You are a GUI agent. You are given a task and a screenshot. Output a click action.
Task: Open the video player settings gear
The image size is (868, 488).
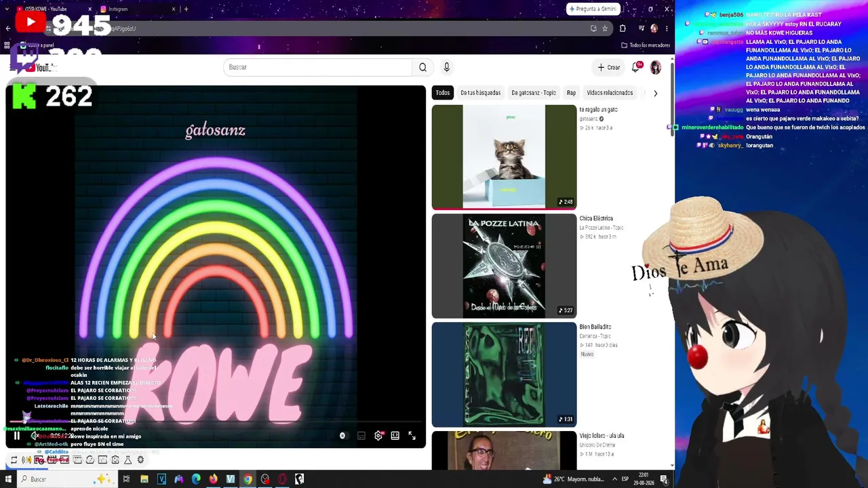pos(378,436)
